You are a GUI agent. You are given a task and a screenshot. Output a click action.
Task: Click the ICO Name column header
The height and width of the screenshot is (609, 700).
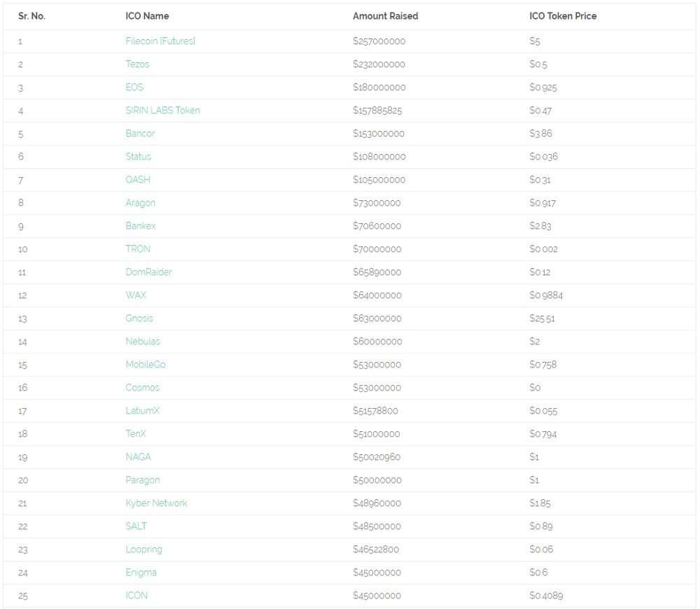point(147,16)
